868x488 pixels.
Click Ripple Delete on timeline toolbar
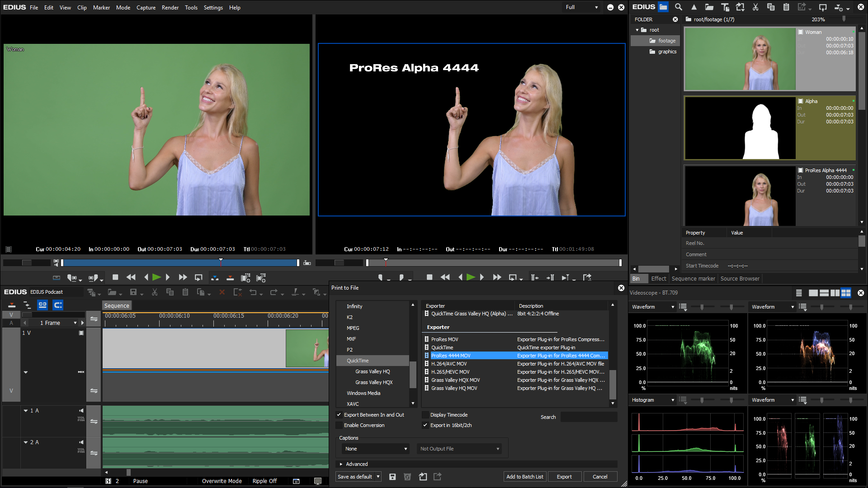[x=237, y=292]
